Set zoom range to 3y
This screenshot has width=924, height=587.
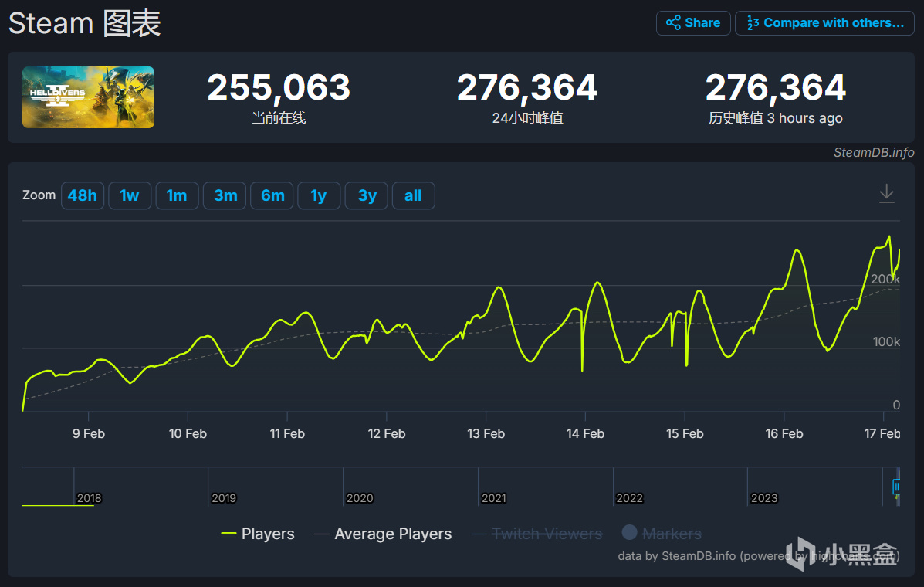pyautogui.click(x=366, y=195)
